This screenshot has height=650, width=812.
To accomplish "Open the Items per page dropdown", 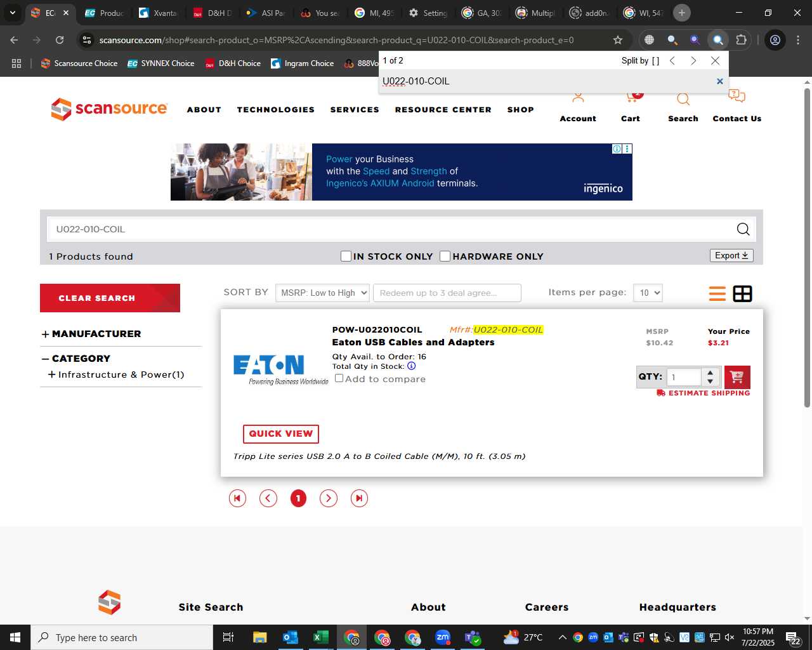I will coord(648,293).
